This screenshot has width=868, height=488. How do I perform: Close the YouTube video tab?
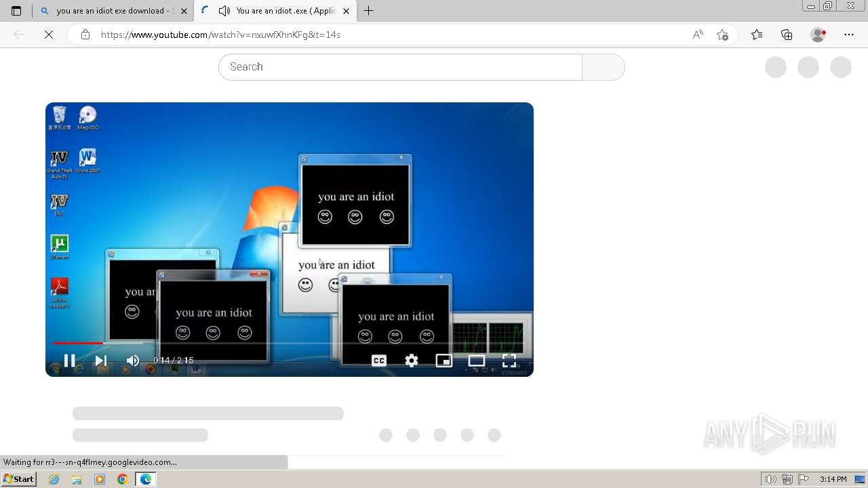(346, 11)
